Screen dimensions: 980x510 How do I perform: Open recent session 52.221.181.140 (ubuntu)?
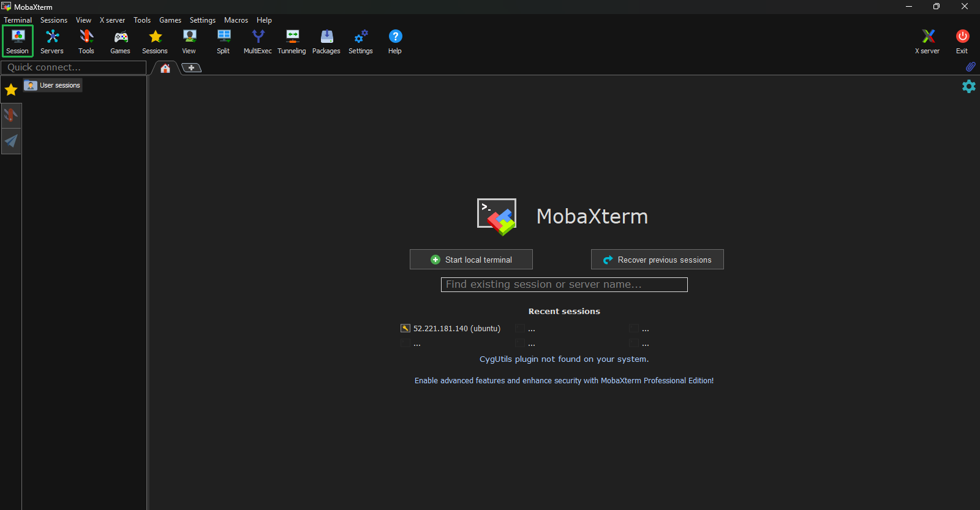tap(451, 329)
